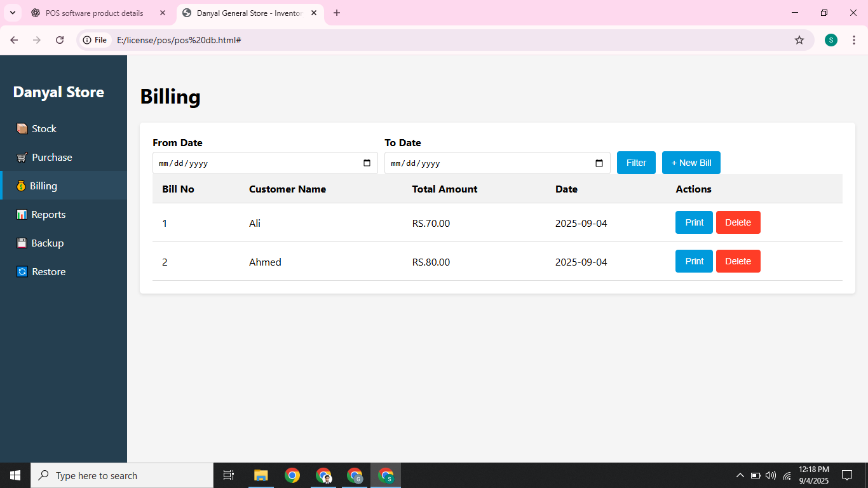Image resolution: width=868 pixels, height=488 pixels.
Task: Delete Ali's bill
Action: [x=738, y=222]
